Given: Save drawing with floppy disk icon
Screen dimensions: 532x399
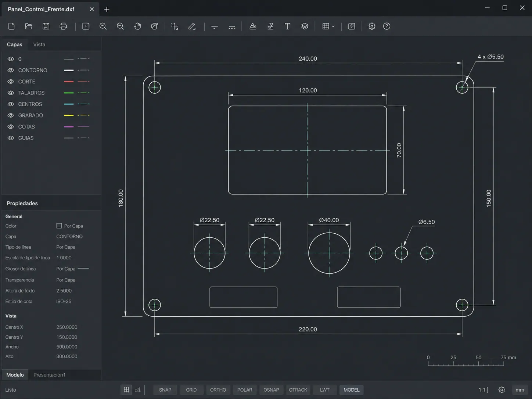Looking at the screenshot, I should pos(46,26).
